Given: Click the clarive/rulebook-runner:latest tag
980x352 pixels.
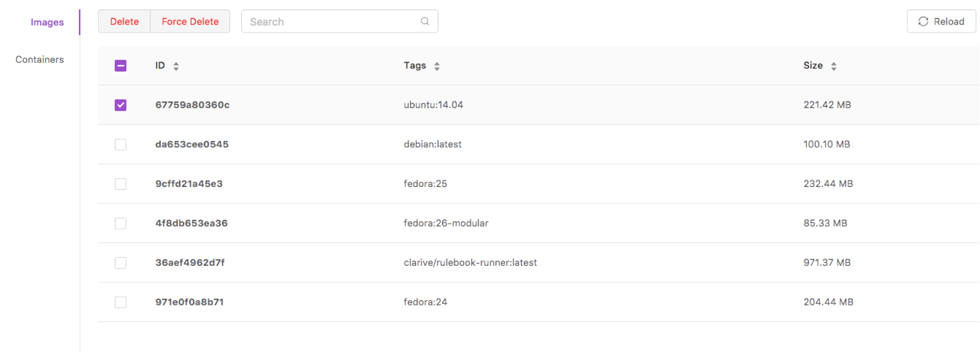Looking at the screenshot, I should tap(470, 262).
